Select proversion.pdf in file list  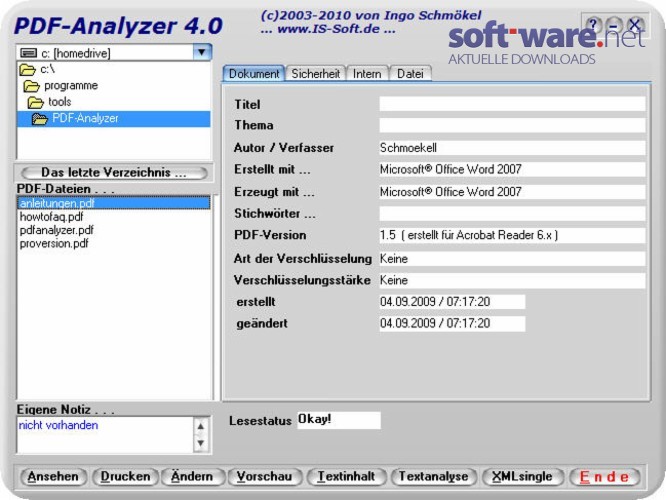(x=54, y=243)
